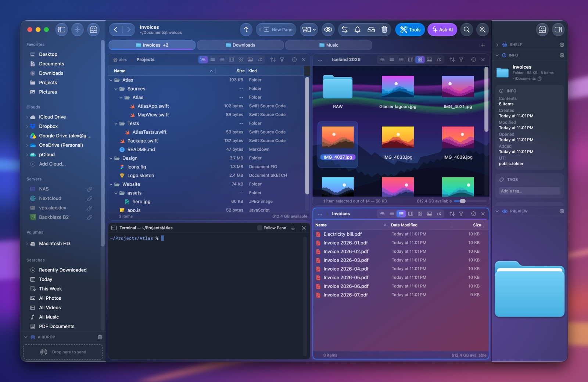Toggle the left sidebar button
Screen dimensions: 588x382
pos(62,30)
